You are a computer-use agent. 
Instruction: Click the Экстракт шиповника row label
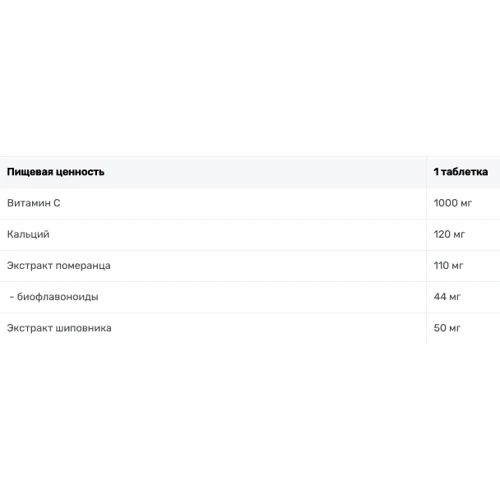[59, 328]
